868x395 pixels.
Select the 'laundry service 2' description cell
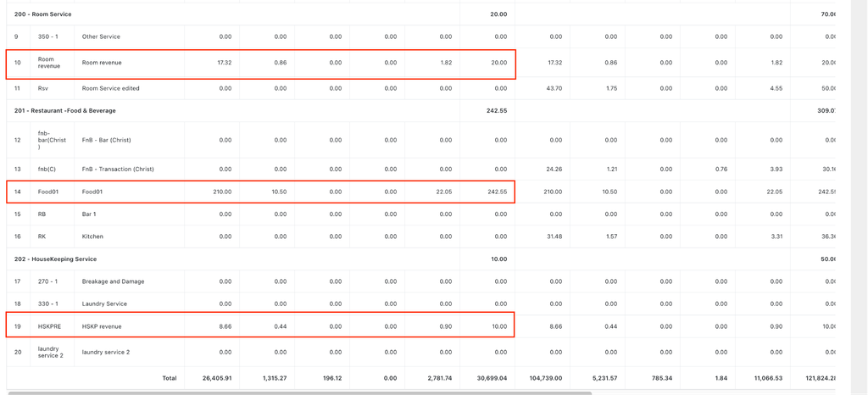tap(106, 352)
